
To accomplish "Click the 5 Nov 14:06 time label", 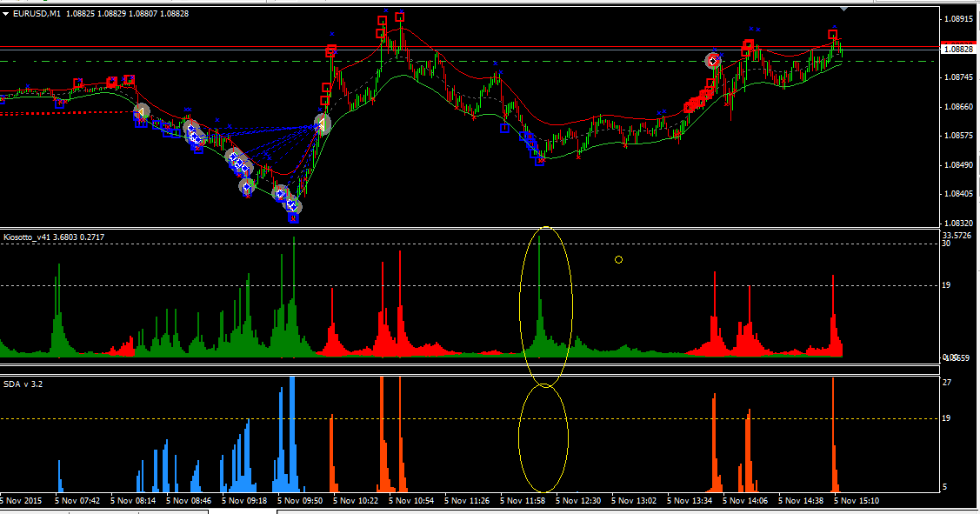I will [x=745, y=500].
